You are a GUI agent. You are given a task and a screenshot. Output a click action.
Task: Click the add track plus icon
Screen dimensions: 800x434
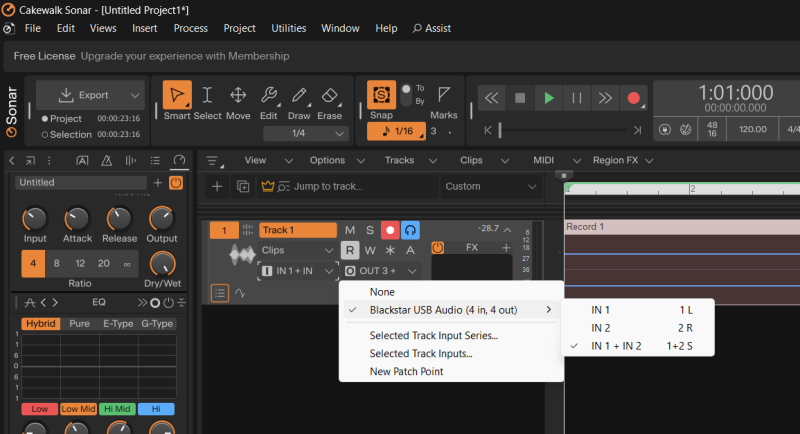pyautogui.click(x=217, y=186)
